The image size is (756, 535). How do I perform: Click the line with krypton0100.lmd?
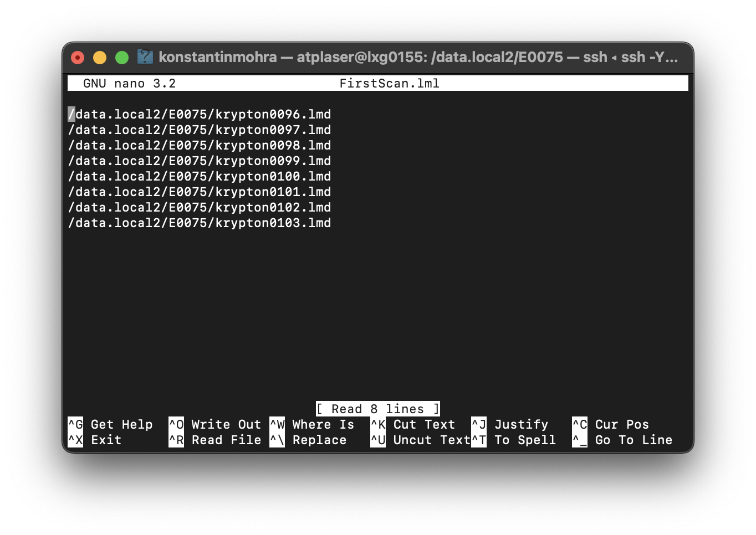point(200,176)
